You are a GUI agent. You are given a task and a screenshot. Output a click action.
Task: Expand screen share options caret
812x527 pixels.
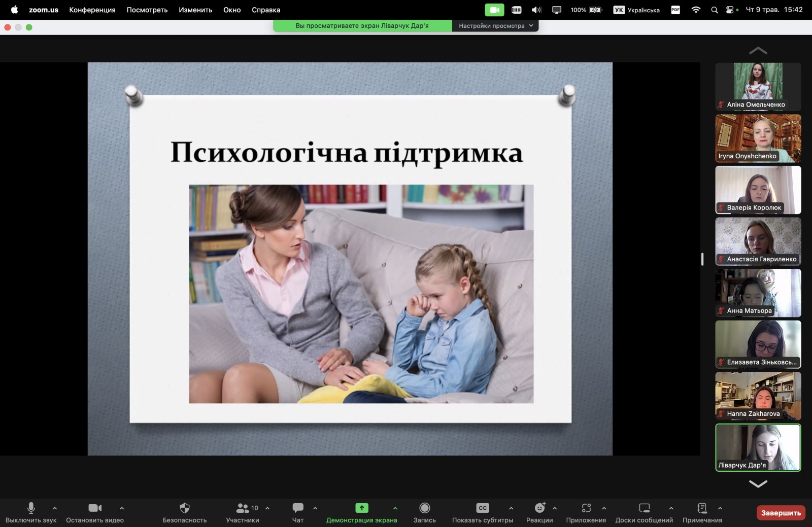pos(395,508)
